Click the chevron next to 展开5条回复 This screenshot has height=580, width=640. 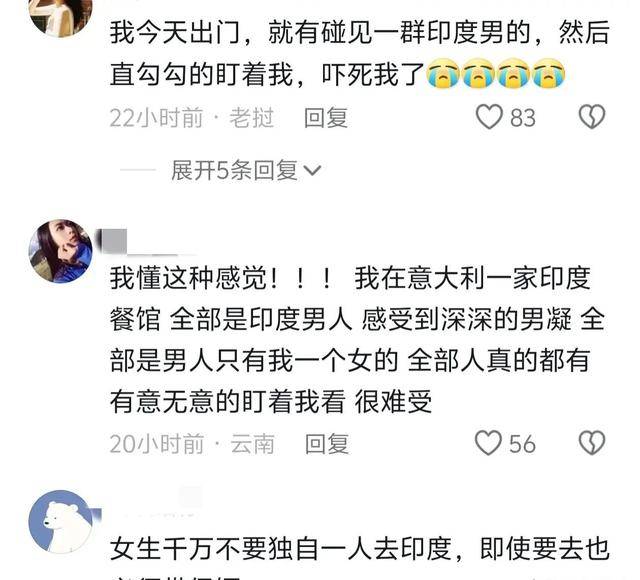tap(312, 170)
